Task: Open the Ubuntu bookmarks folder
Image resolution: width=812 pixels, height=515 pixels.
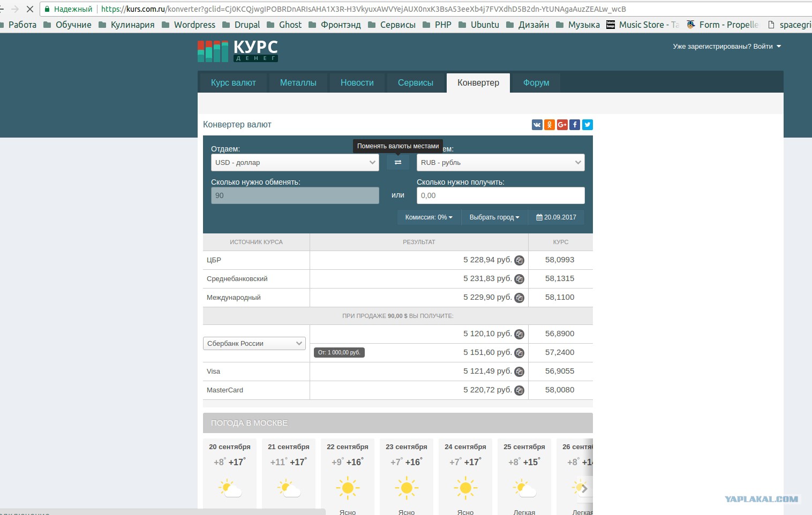Action: tap(479, 25)
